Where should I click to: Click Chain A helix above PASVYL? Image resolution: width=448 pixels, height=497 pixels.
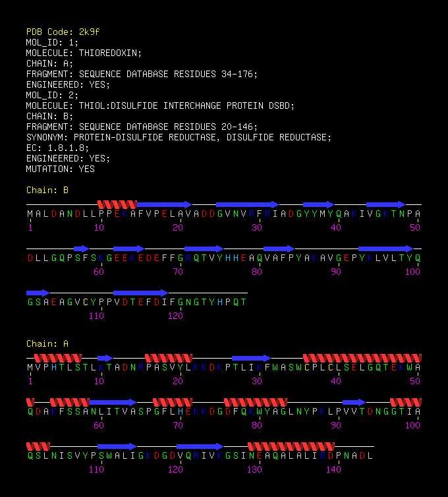pos(169,358)
